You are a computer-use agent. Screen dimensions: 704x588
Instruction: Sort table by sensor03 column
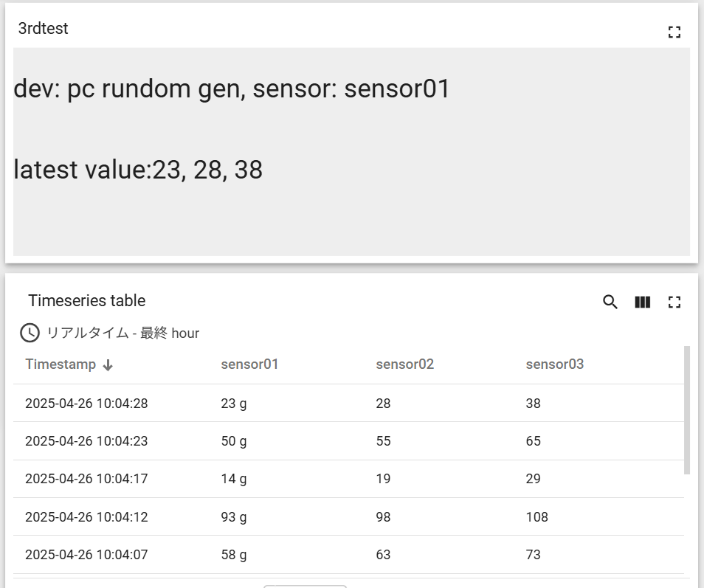pyautogui.click(x=554, y=364)
